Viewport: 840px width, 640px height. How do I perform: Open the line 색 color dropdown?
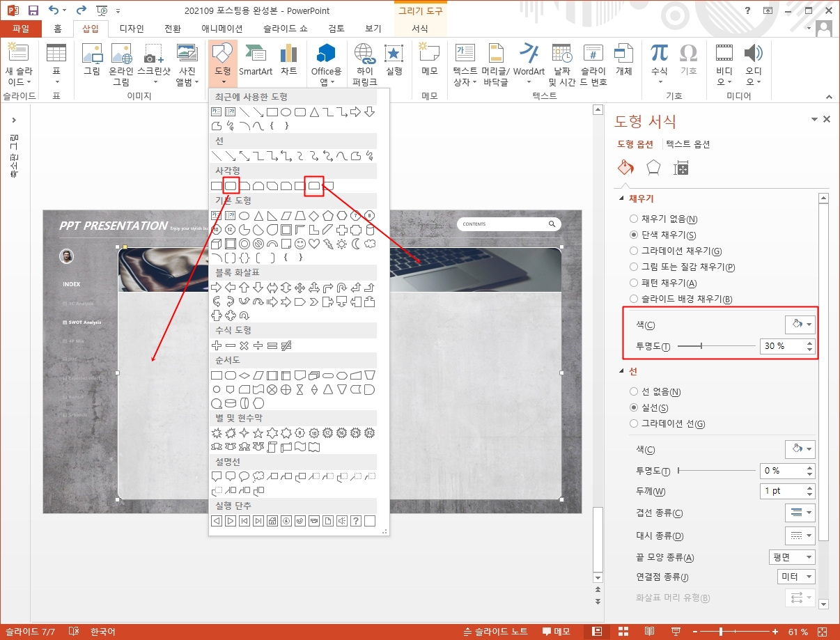click(x=800, y=450)
